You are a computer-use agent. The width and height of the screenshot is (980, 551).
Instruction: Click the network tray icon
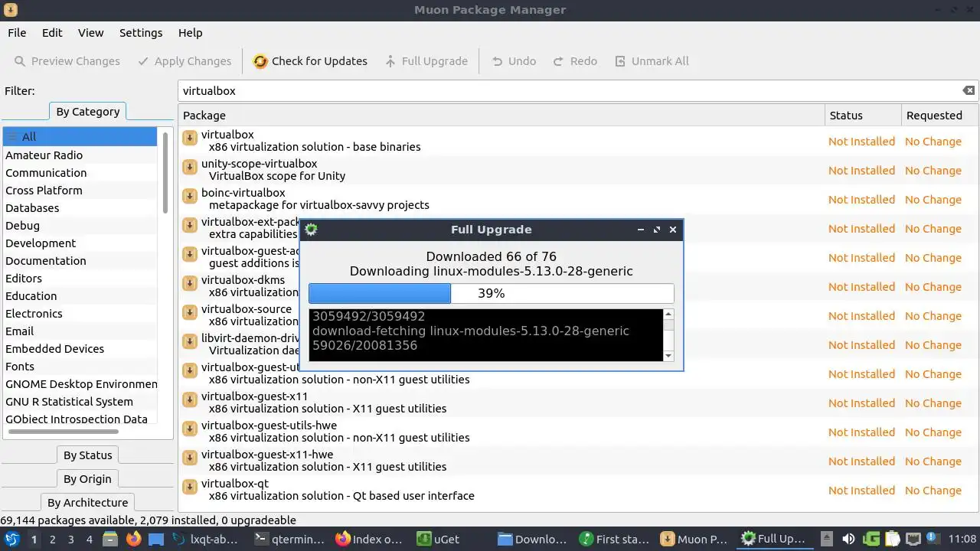(x=913, y=539)
